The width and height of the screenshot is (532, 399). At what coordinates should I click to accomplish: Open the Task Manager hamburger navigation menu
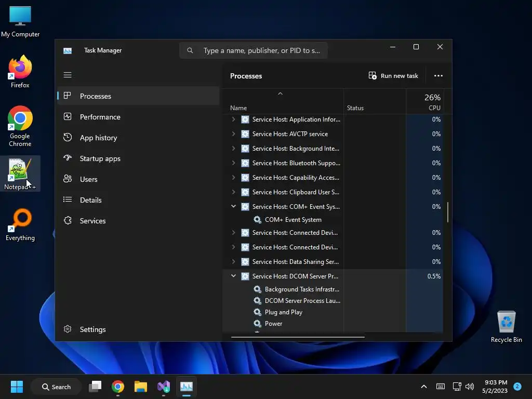(68, 75)
